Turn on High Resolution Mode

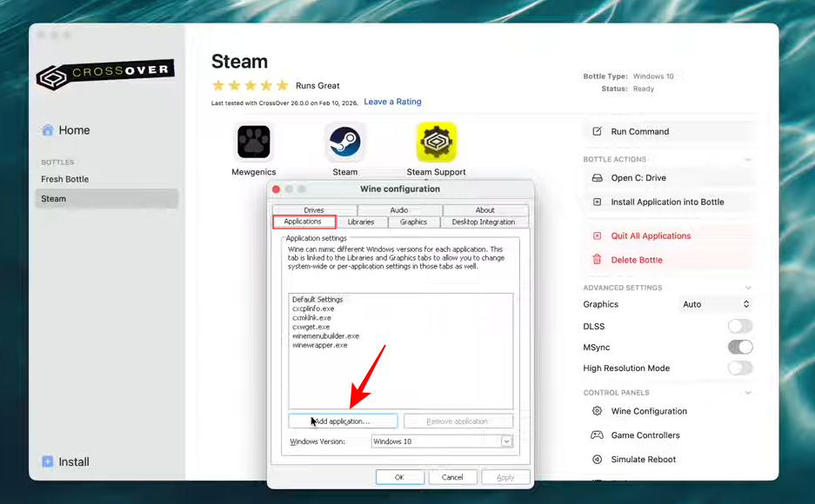point(739,368)
